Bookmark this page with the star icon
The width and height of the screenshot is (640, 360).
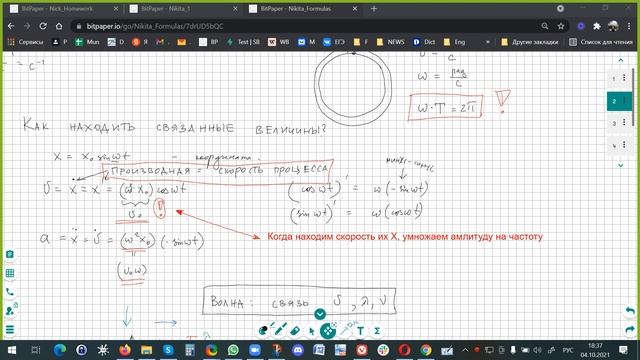click(x=561, y=26)
